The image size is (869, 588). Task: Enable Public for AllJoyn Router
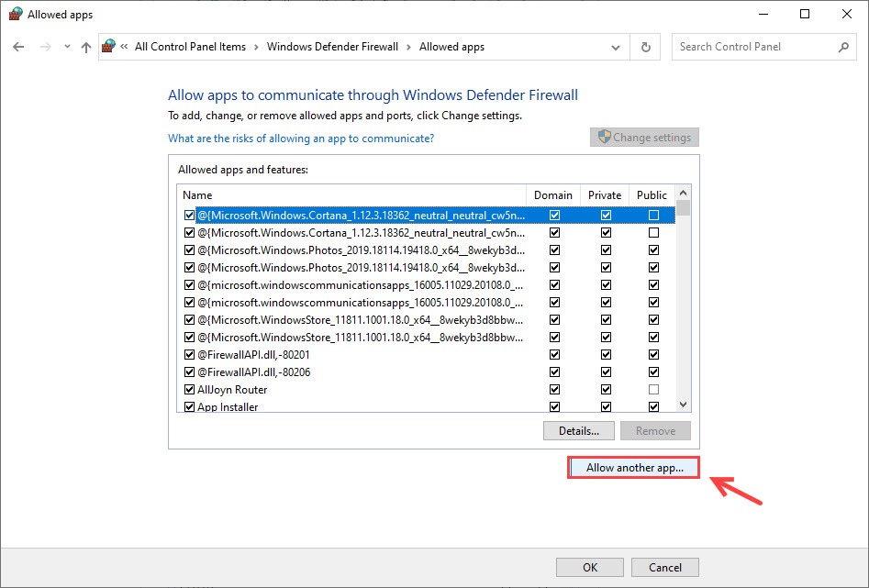(x=654, y=390)
